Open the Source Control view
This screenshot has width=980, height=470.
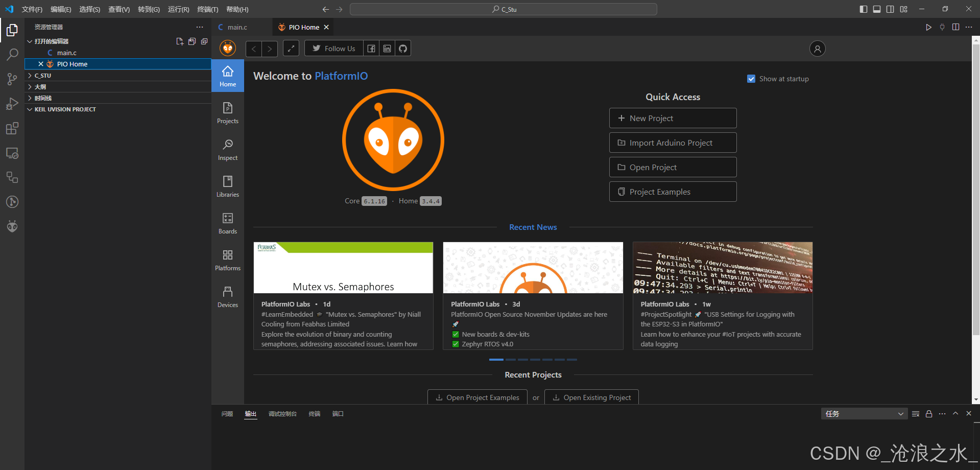(12, 79)
